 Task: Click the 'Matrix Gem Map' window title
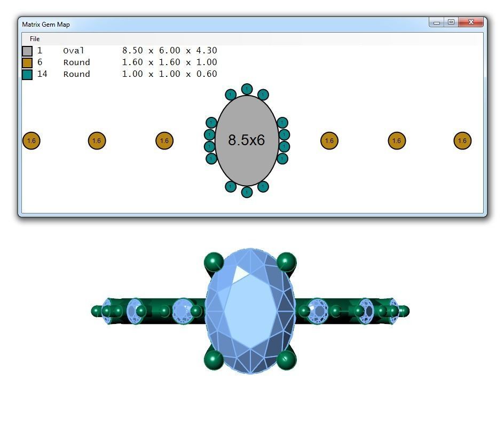tap(46, 25)
